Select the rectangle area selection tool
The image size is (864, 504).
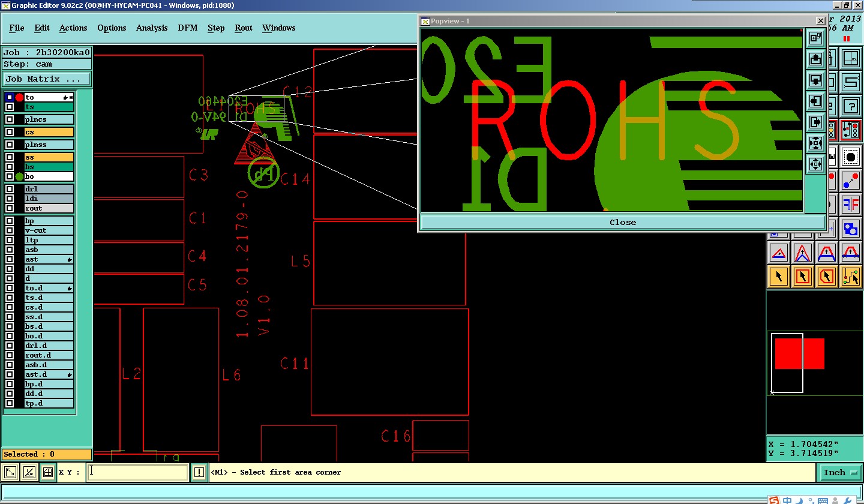click(x=803, y=277)
